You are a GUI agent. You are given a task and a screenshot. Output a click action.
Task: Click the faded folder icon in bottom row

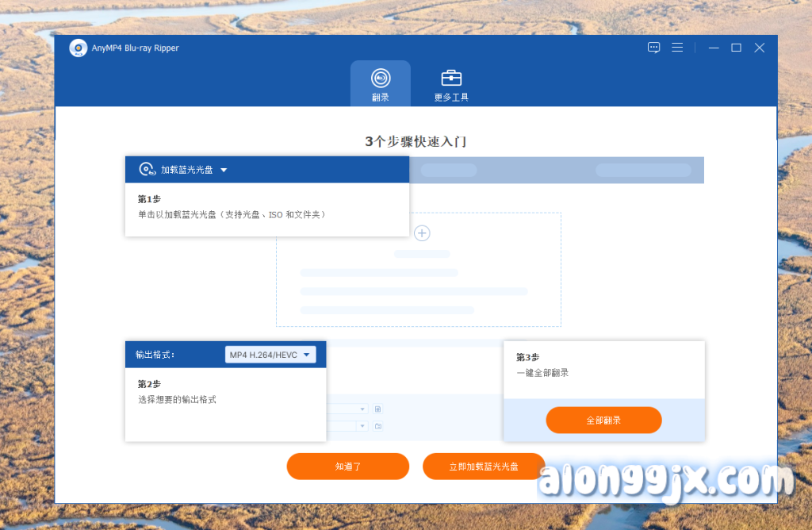pos(378,426)
